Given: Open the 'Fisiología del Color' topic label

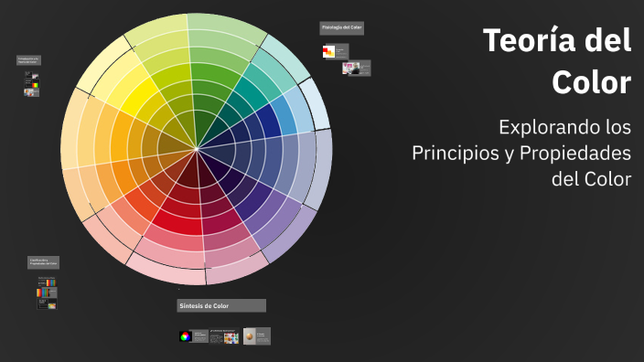Looking at the screenshot, I should coord(342,28).
